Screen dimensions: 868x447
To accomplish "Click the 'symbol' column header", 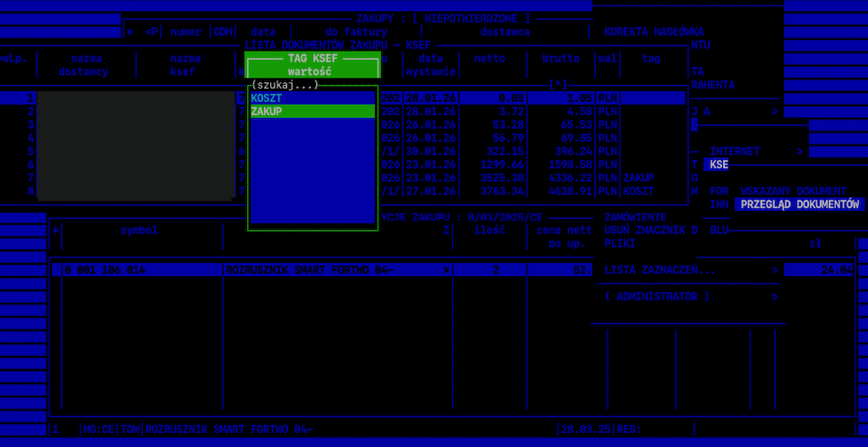I will (x=139, y=231).
